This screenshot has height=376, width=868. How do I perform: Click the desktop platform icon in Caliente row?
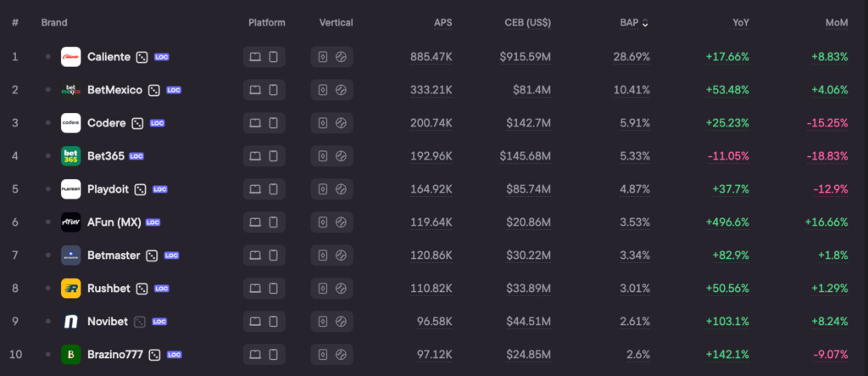coord(255,57)
